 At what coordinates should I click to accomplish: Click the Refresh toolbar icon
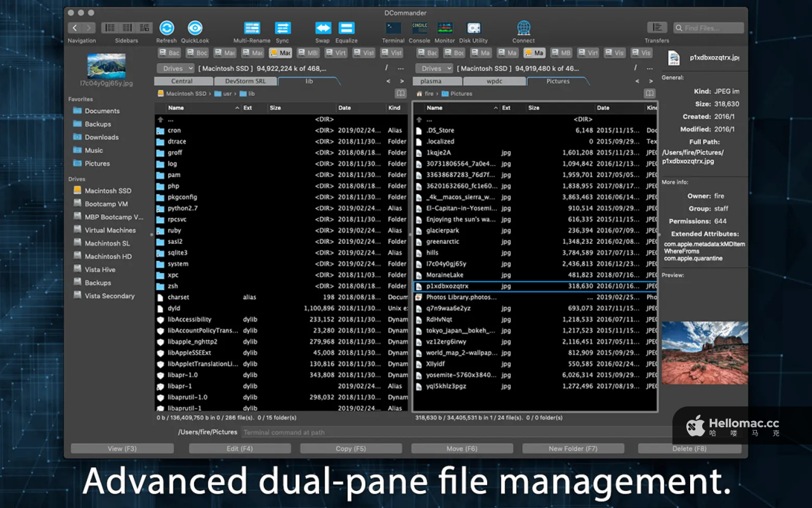(x=166, y=28)
